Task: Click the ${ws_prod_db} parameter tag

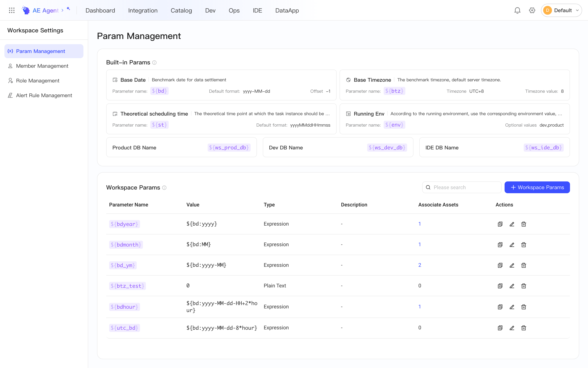Action: point(229,148)
